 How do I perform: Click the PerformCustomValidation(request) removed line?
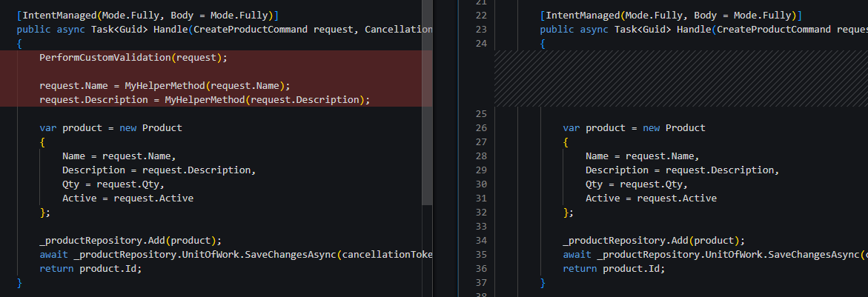133,58
